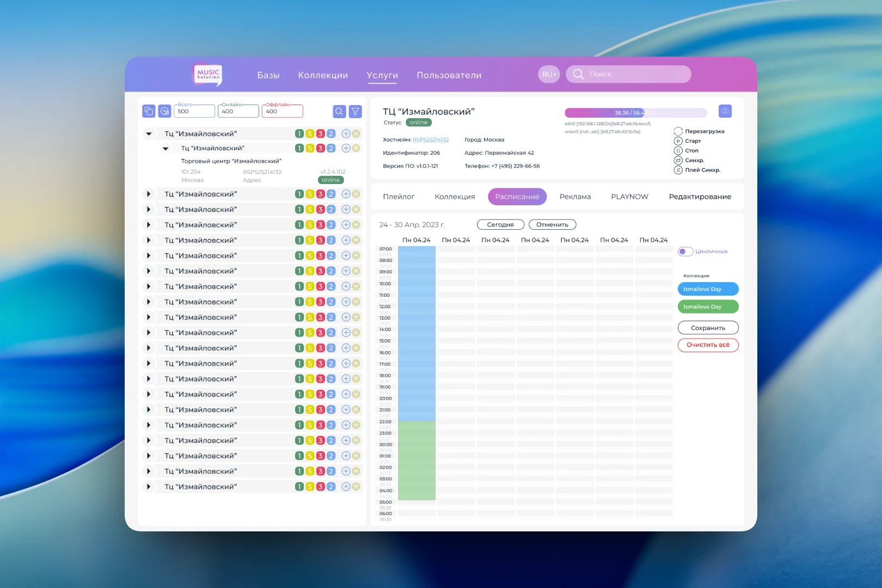Open search in the location list panel
Image resolution: width=882 pixels, height=588 pixels.
pos(339,111)
